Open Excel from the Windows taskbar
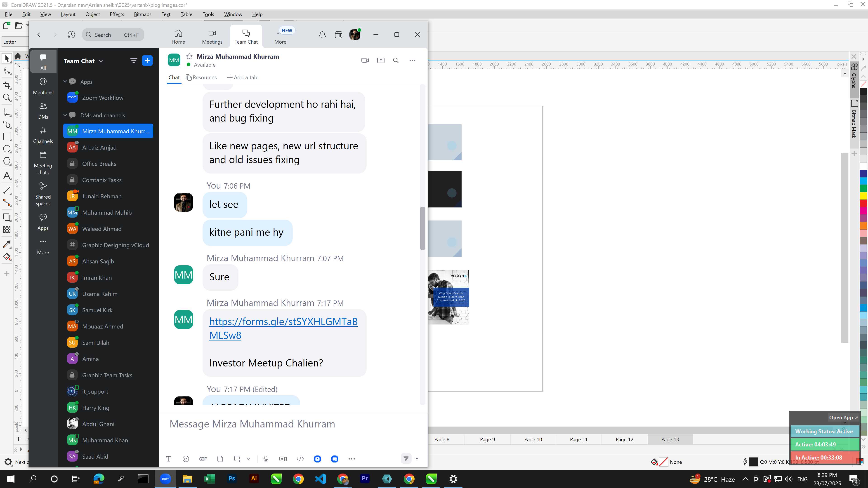The width and height of the screenshot is (868, 488). click(209, 479)
